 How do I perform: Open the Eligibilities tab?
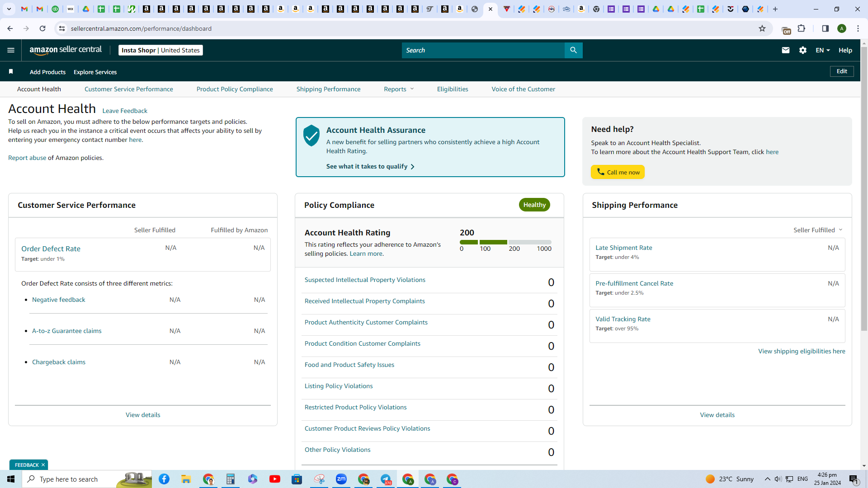(453, 89)
